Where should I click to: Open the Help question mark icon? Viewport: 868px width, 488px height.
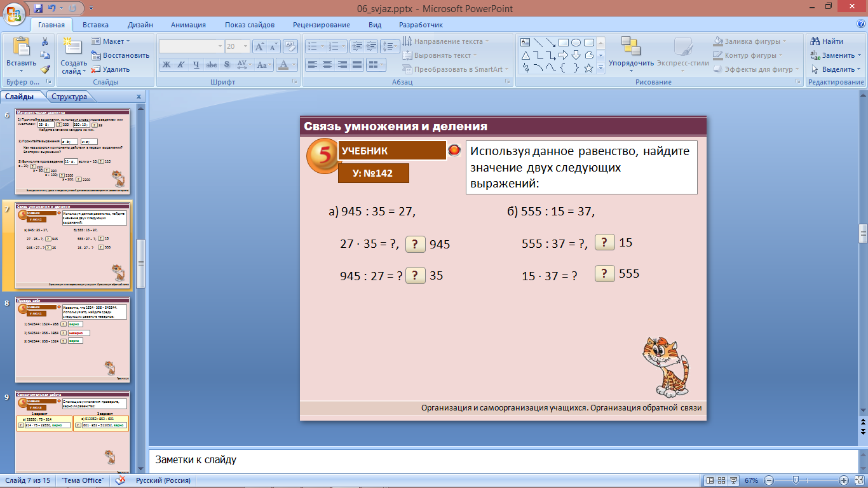click(861, 25)
